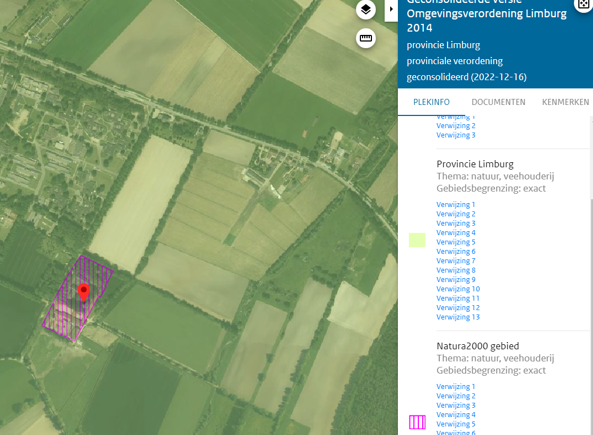Click the Provincie Limburg section heading
593x435 pixels.
click(475, 164)
